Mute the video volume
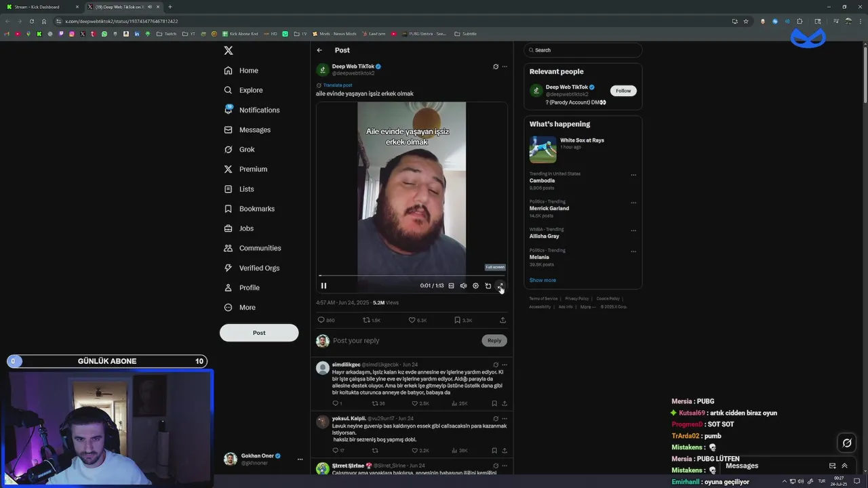Screen dimensions: 868x488 [x=463, y=286]
